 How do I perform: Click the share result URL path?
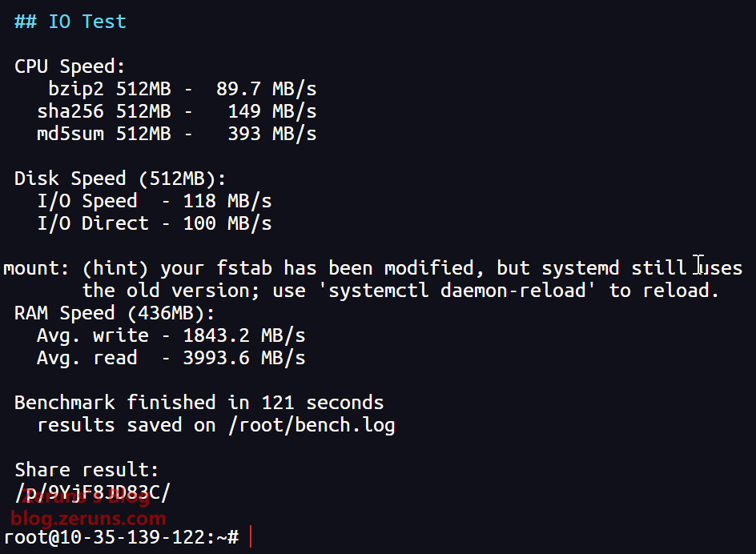(x=92, y=492)
